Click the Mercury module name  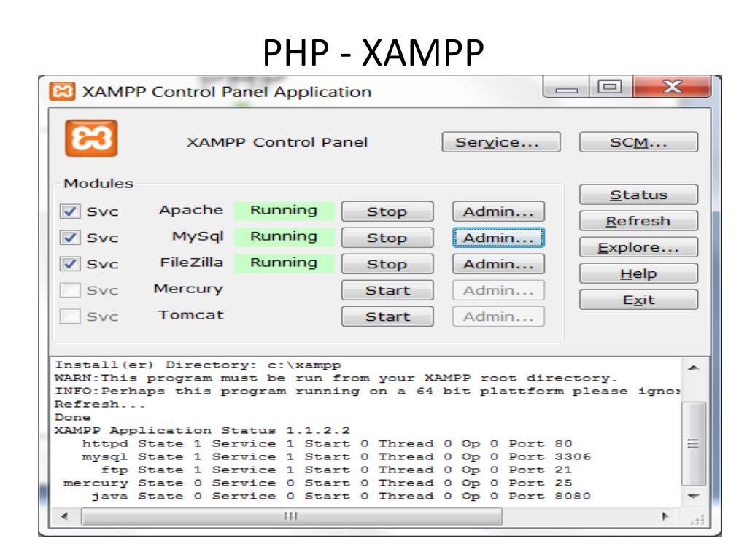click(189, 289)
